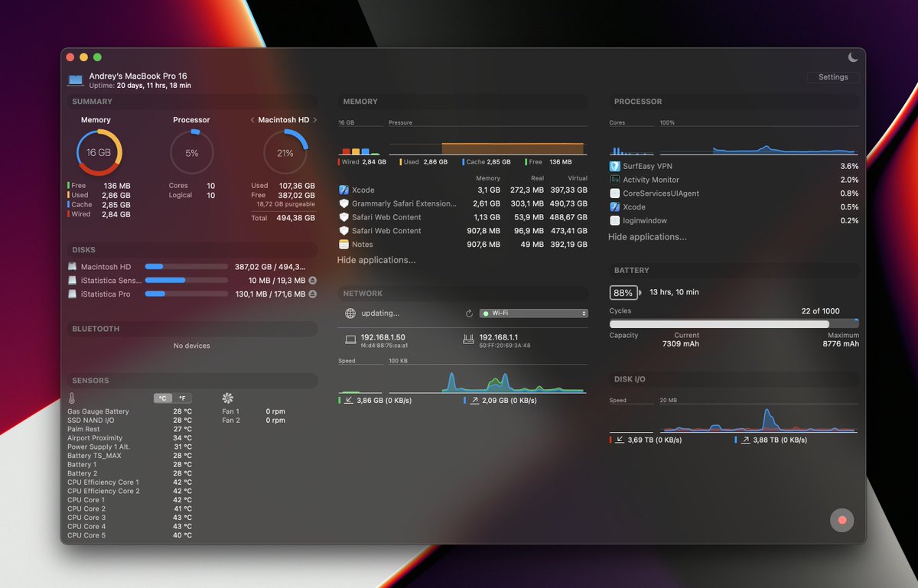Viewport: 918px width, 588px height.
Task: Show previous disk with left chevron near Macintosh HD
Action: click(252, 120)
